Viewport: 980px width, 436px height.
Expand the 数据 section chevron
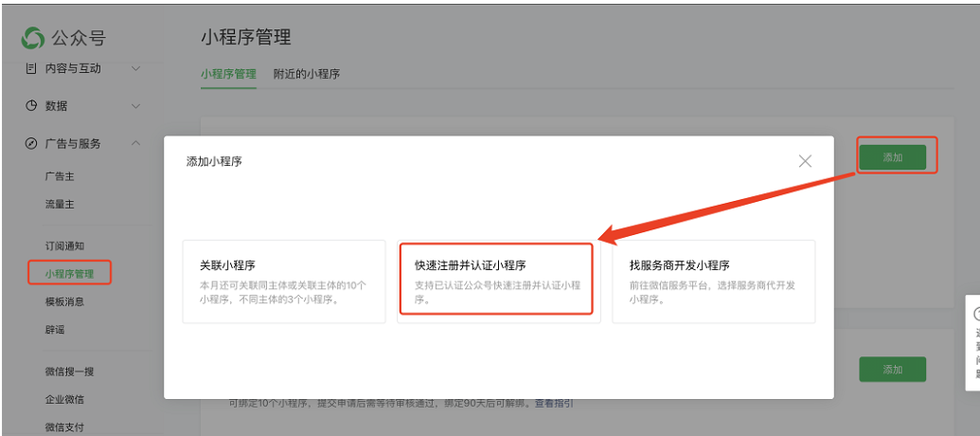(135, 106)
